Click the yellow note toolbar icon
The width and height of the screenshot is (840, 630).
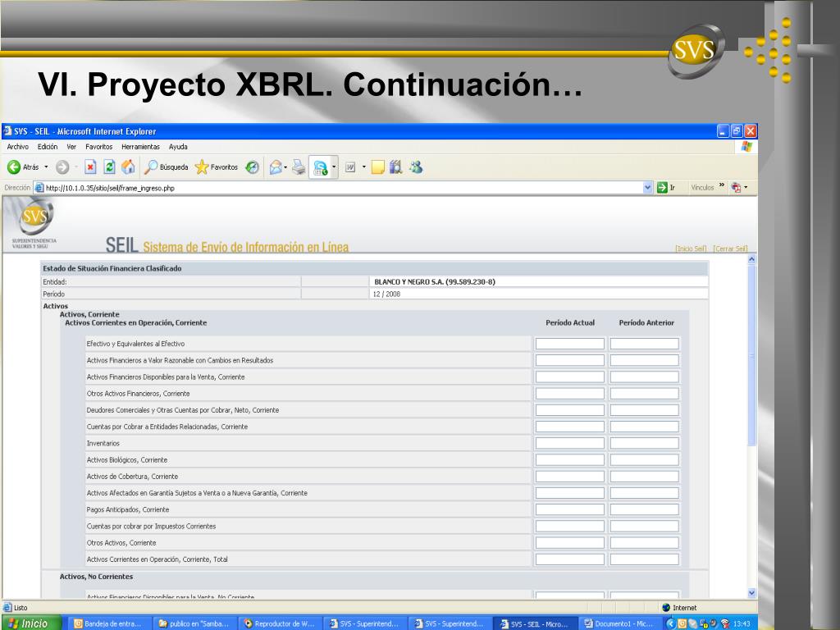(x=377, y=167)
